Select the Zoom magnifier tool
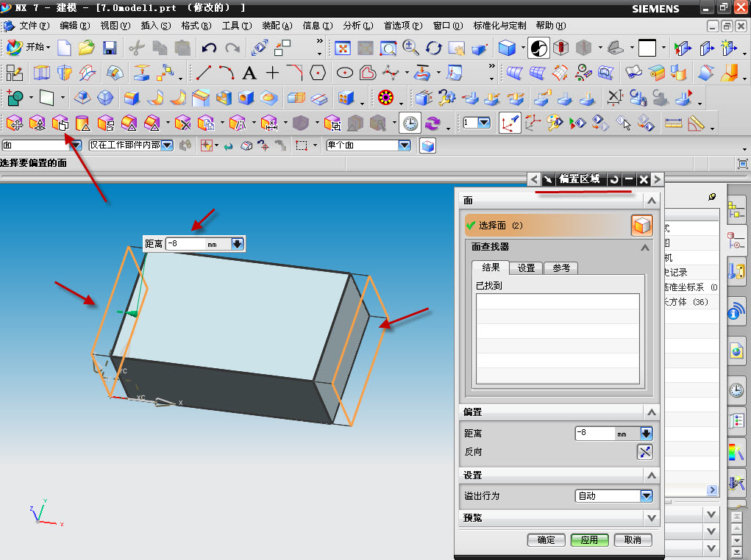The height and width of the screenshot is (560, 751). (410, 47)
